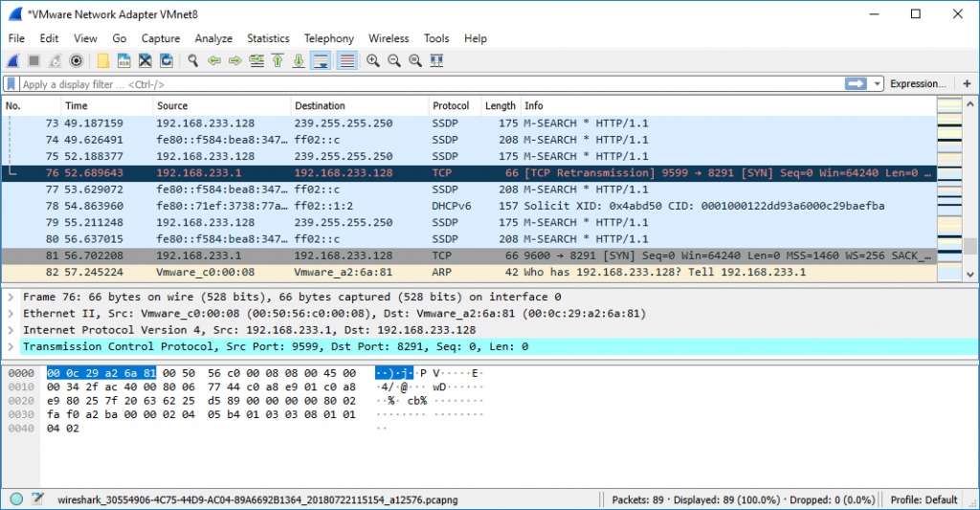
Task: Select packet 82 ARP row
Action: coord(469,272)
